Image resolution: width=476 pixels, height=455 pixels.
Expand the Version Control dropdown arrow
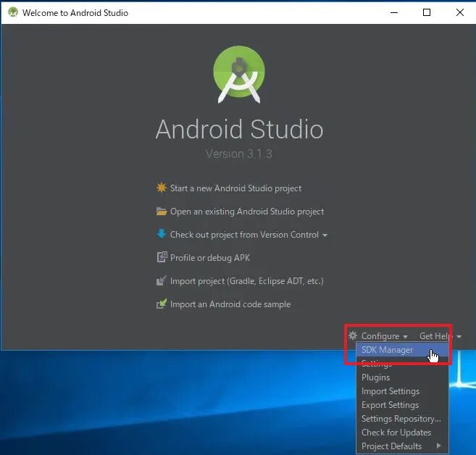tap(325, 235)
